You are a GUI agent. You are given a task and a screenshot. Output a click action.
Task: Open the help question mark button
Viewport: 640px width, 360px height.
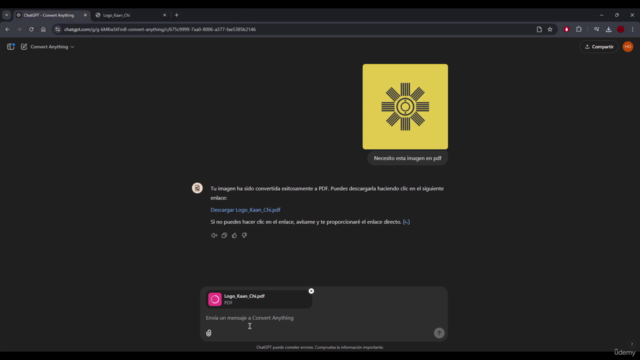(631, 344)
